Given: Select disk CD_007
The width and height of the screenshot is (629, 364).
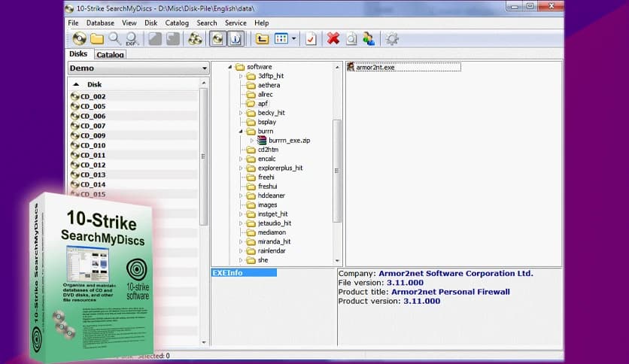Looking at the screenshot, I should click(93, 126).
